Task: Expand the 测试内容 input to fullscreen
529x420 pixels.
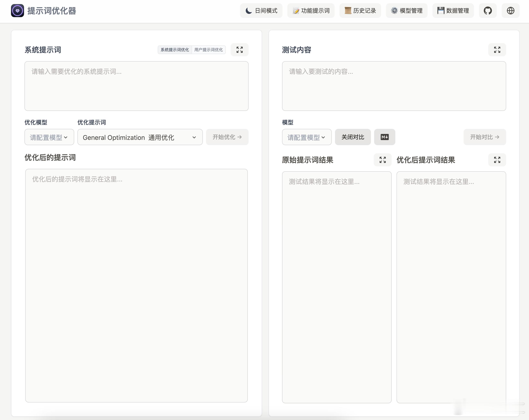Action: coord(497,50)
